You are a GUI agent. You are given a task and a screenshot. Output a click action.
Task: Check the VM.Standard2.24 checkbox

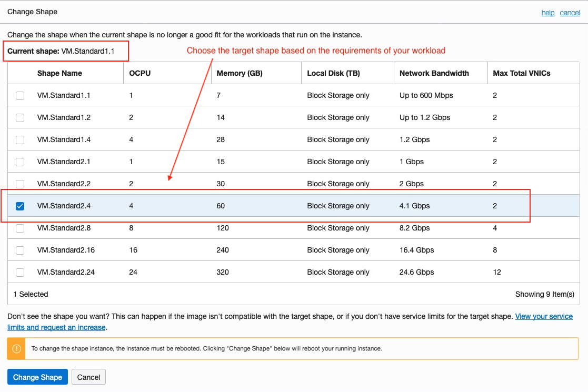19,272
